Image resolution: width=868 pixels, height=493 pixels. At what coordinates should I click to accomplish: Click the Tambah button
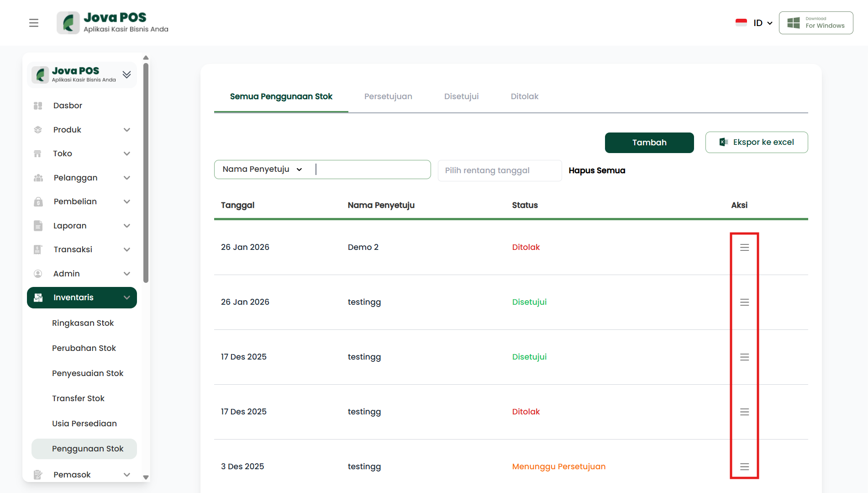[x=649, y=143]
